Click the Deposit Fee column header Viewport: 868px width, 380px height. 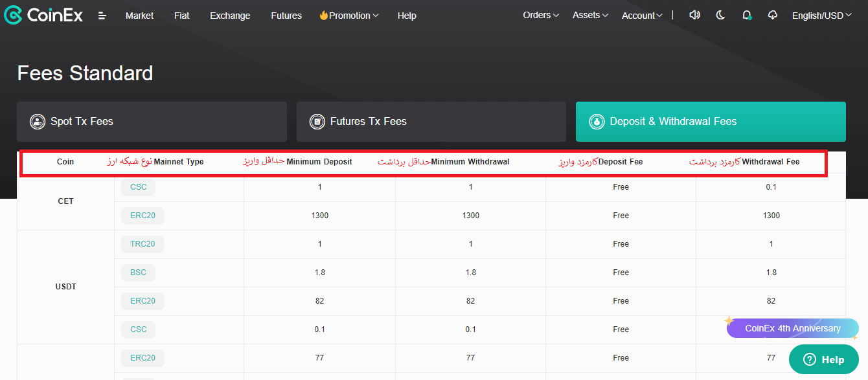coord(621,162)
